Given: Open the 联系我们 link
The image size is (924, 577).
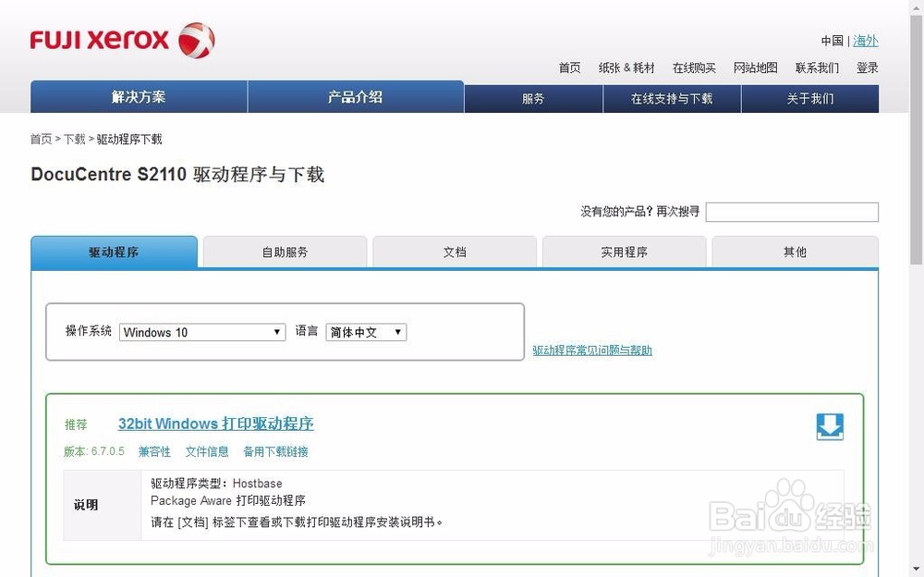Looking at the screenshot, I should pyautogui.click(x=817, y=68).
